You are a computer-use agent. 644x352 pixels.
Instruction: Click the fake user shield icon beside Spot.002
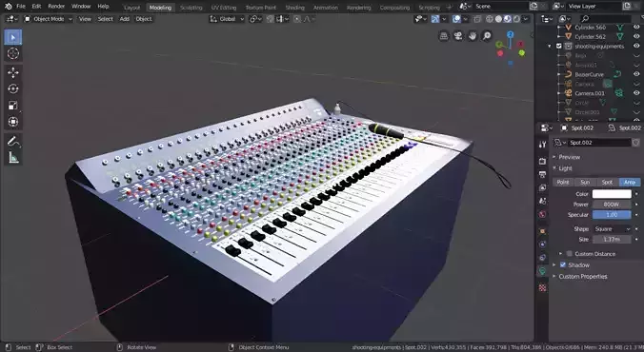point(635,143)
